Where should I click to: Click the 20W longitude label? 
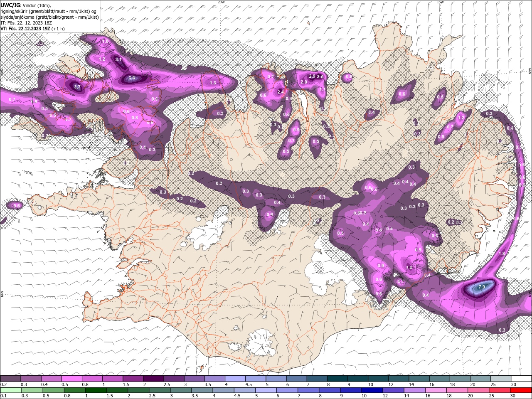coord(221,2)
